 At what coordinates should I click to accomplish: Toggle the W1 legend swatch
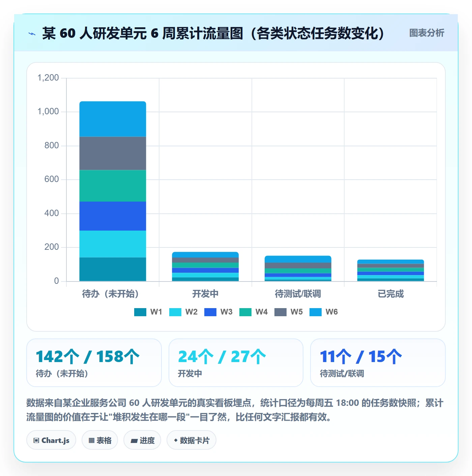point(140,312)
